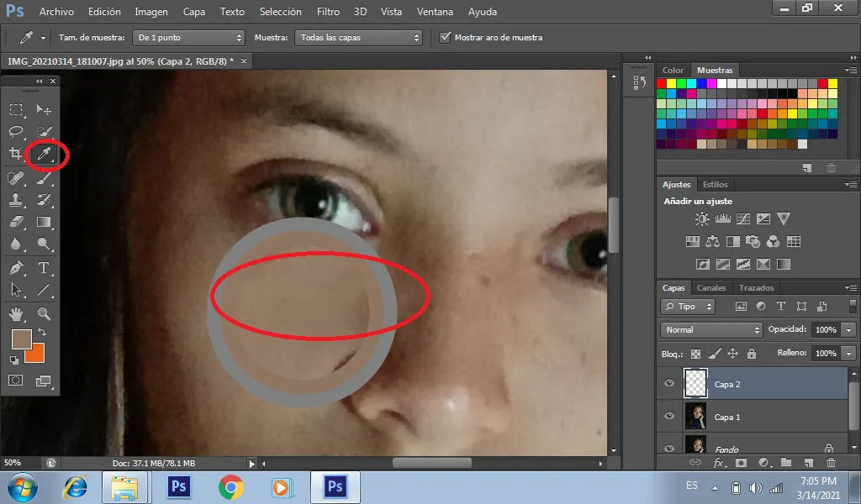Toggle Mostrar aro de muestra checkbox
Viewport: 861px width, 504px height.
tap(446, 37)
